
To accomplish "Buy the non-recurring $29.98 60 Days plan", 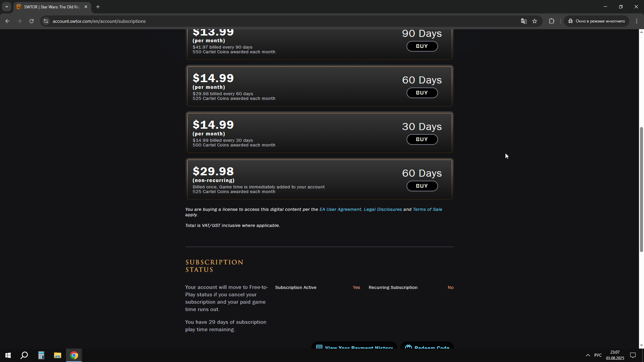I will click(422, 186).
